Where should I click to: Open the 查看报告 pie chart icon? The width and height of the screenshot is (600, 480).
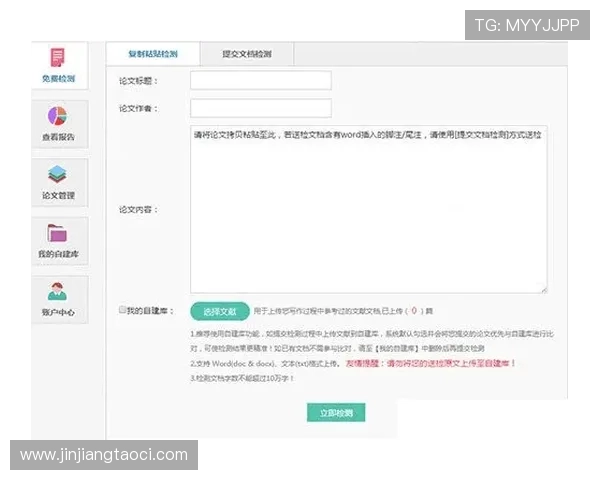point(57,116)
